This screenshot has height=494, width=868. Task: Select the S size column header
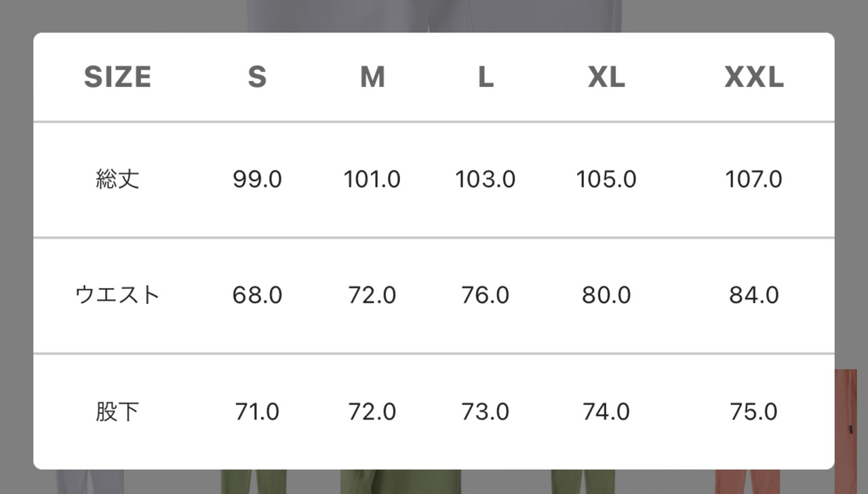[x=257, y=77]
